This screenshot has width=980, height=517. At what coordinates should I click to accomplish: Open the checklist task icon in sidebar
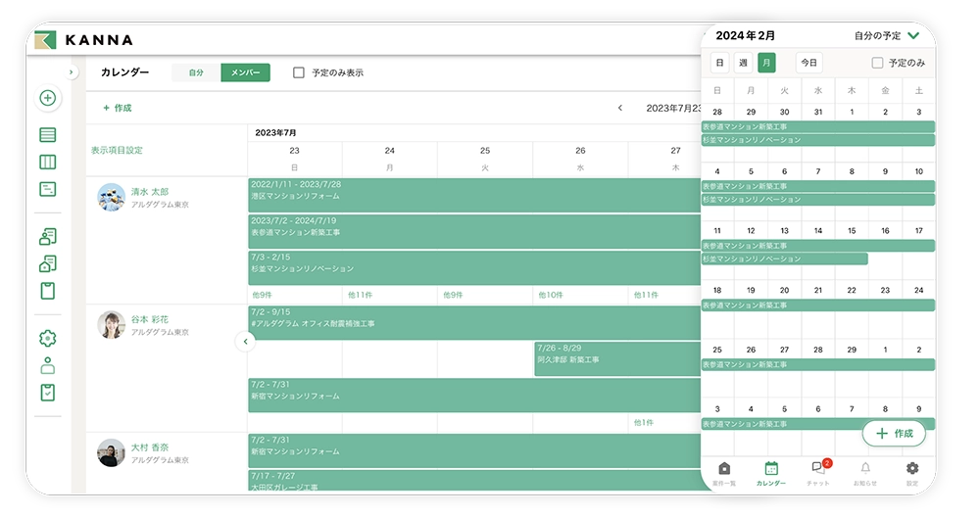[x=47, y=392]
